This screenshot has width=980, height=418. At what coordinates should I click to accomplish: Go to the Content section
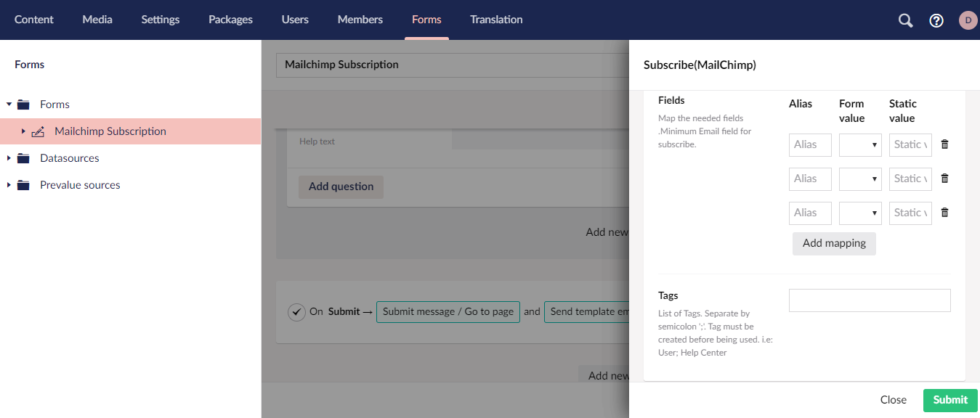34,20
